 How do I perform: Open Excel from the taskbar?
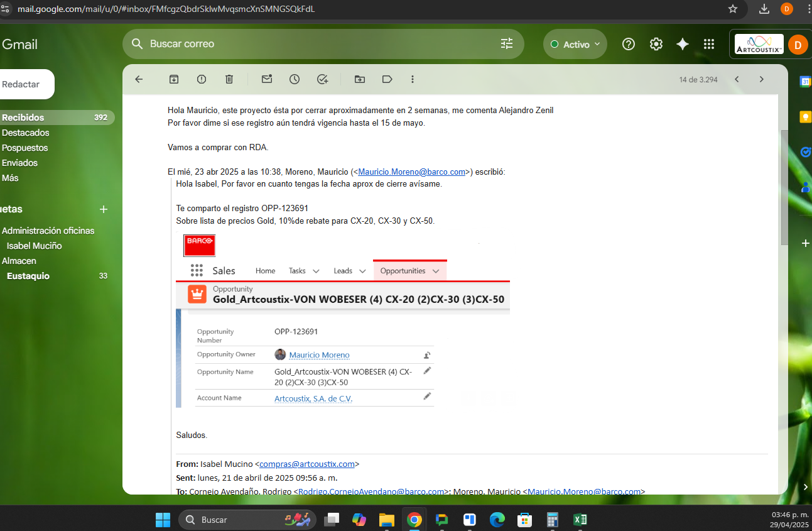[x=580, y=520]
